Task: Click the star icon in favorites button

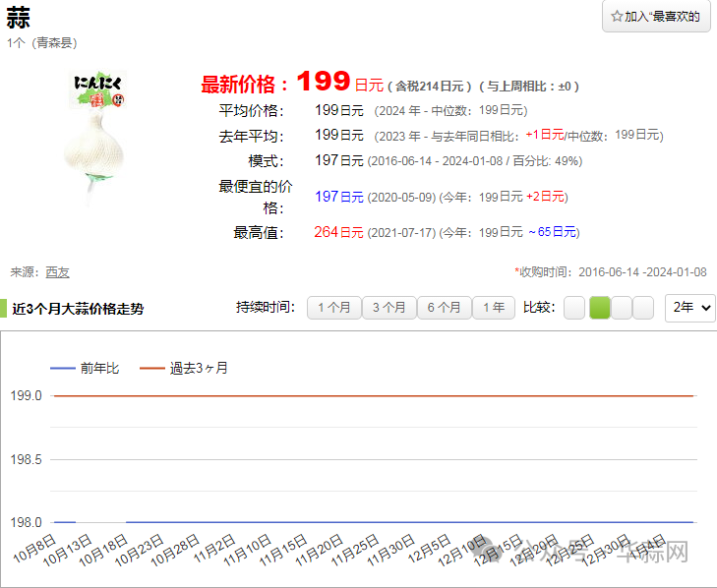Action: [x=617, y=17]
